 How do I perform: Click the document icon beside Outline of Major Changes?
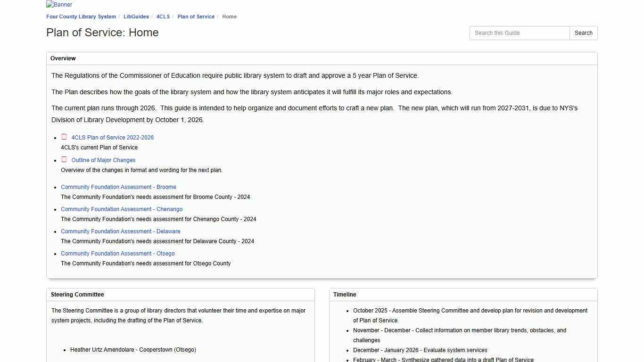tap(64, 160)
